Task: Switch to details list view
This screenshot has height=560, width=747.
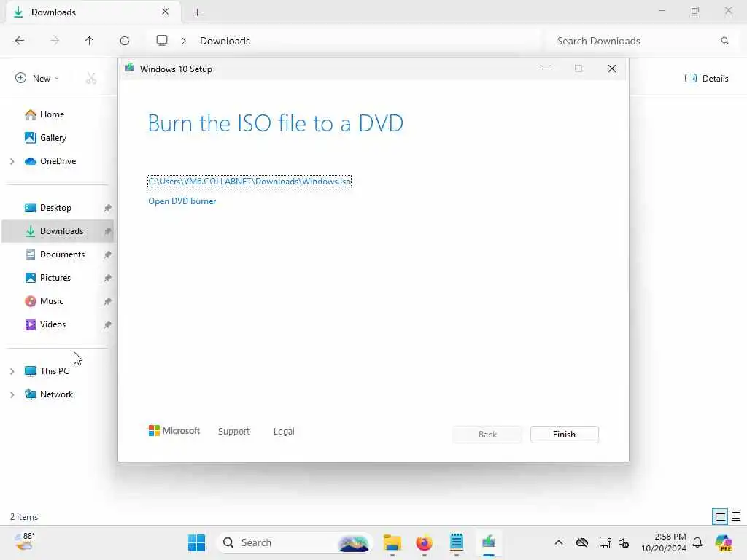Action: (x=720, y=516)
